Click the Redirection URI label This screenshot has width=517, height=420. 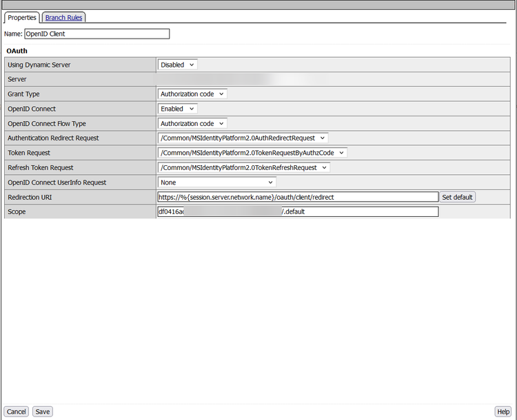pyautogui.click(x=30, y=198)
